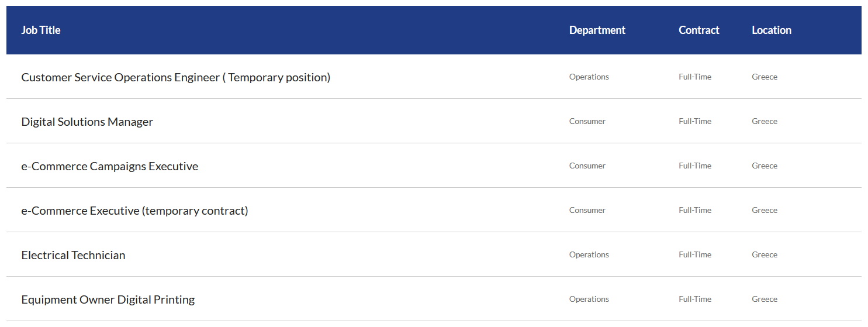Screen dimensions: 868x327
Task: Click Greece in Equipment Owner Digital Printing row
Action: pyautogui.click(x=765, y=299)
